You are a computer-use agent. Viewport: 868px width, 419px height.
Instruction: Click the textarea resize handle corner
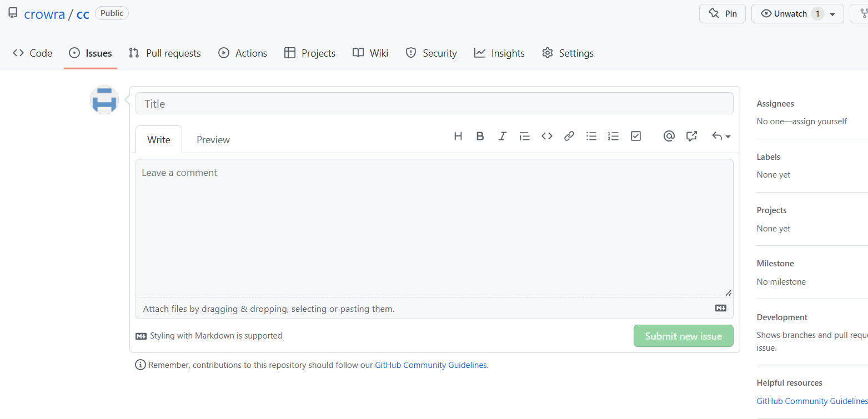pyautogui.click(x=728, y=292)
